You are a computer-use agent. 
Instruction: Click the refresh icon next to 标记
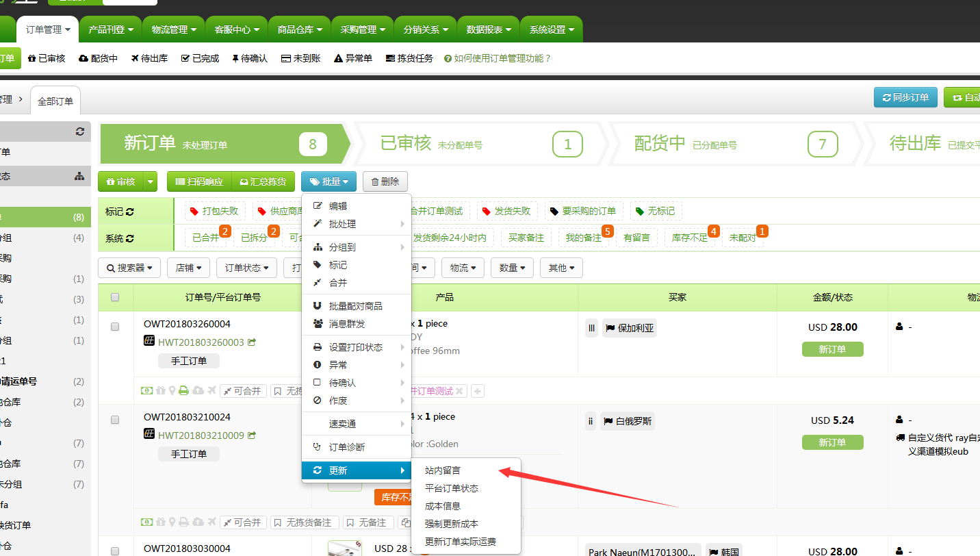[x=130, y=212]
